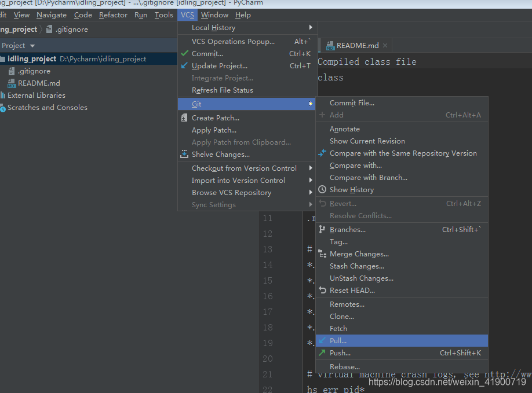The height and width of the screenshot is (393, 532).
Task: Select Show Current Revision
Action: click(x=402, y=141)
